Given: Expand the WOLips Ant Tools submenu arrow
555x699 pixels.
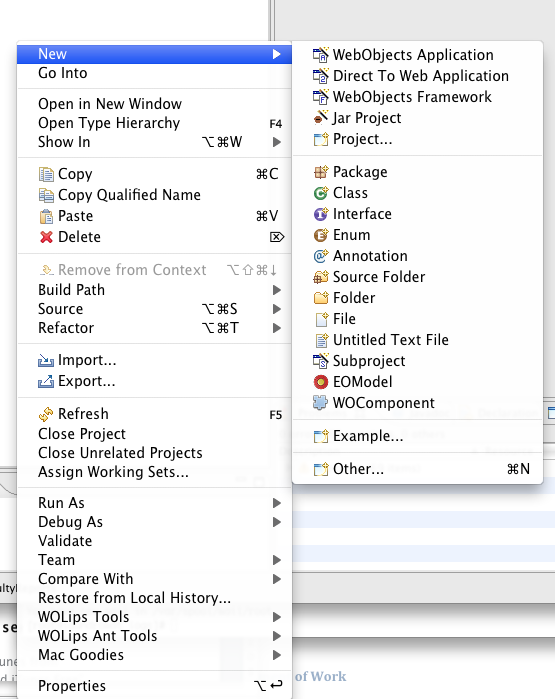Looking at the screenshot, I should point(277,636).
